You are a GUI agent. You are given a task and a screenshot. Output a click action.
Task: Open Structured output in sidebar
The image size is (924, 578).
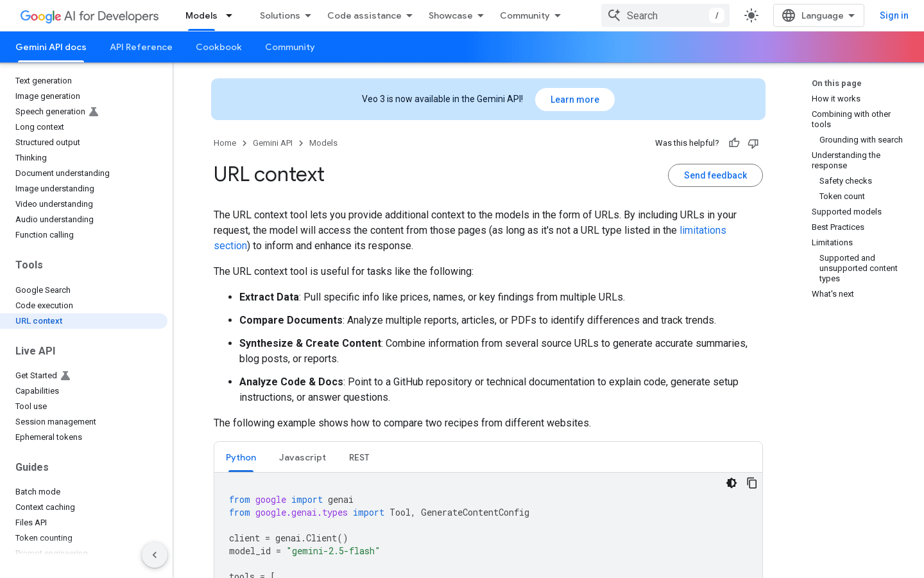(x=47, y=143)
